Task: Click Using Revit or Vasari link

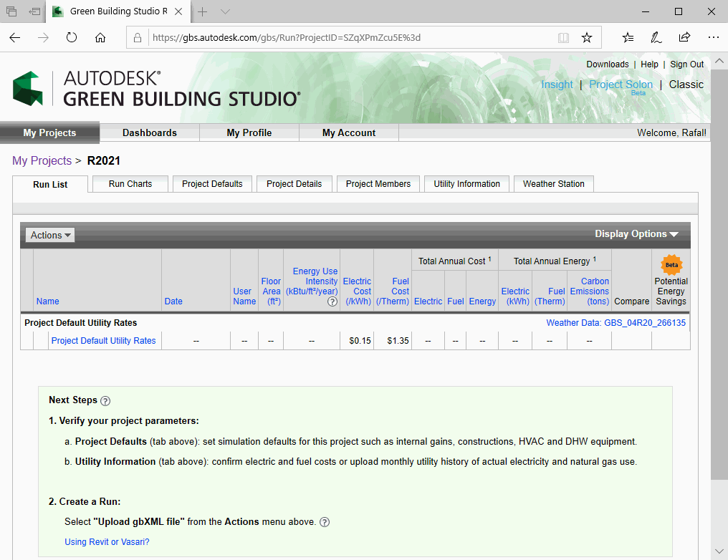Action: (x=107, y=542)
